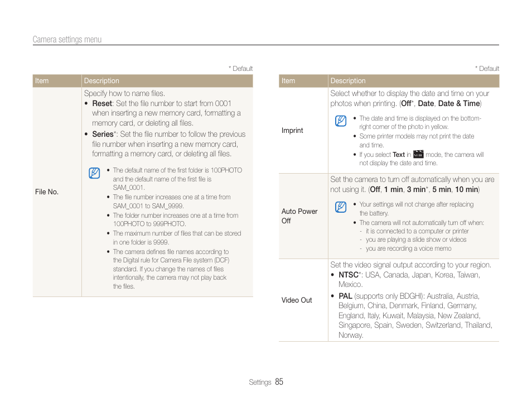The width and height of the screenshot is (532, 402).
Task: Click the bold 'Reset' option text
Action: [102, 103]
